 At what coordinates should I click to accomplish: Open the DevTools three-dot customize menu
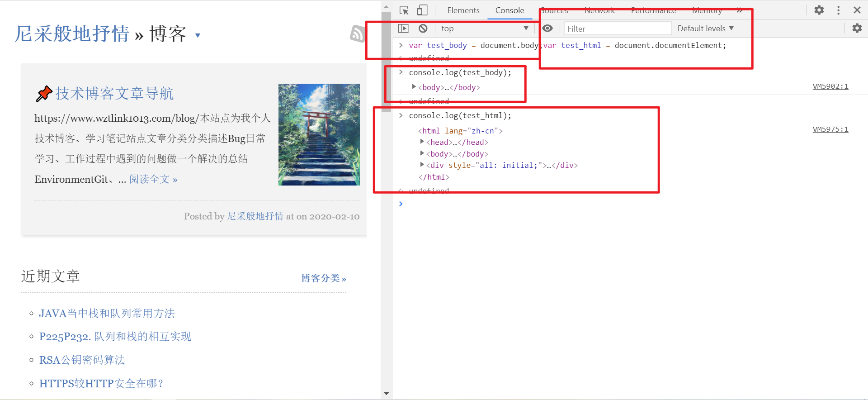[x=839, y=10]
